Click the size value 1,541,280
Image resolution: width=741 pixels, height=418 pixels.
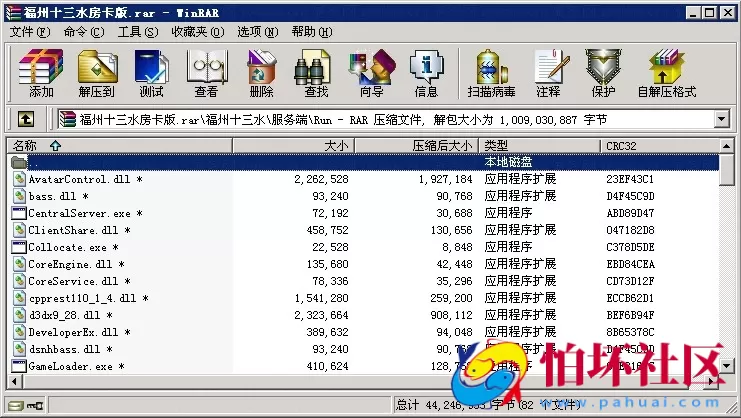(321, 298)
